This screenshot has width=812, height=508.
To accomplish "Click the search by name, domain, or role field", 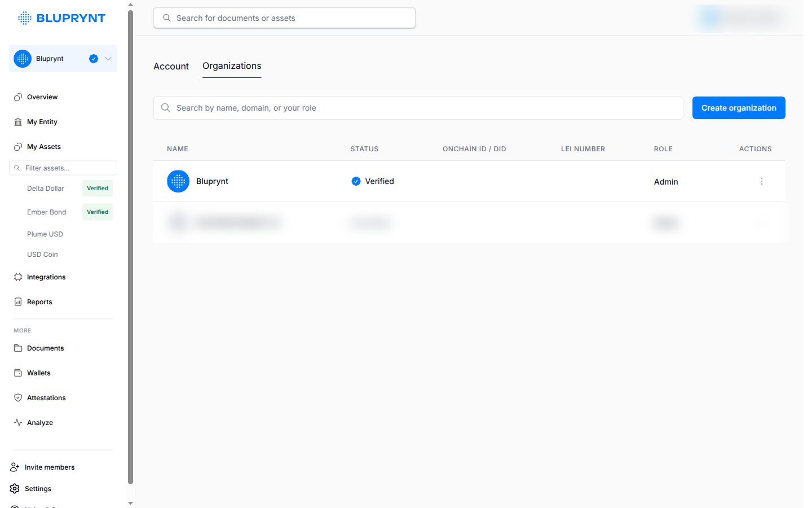I will [418, 108].
